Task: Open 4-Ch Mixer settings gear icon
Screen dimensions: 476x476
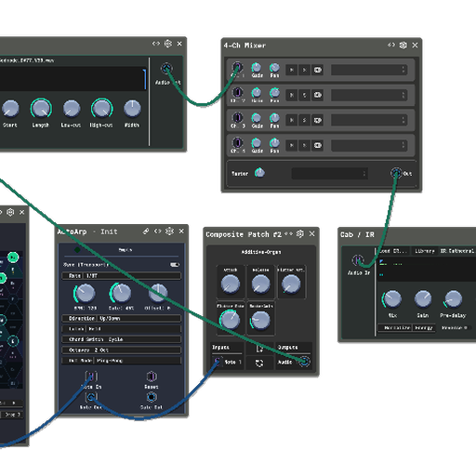Action: click(x=403, y=46)
